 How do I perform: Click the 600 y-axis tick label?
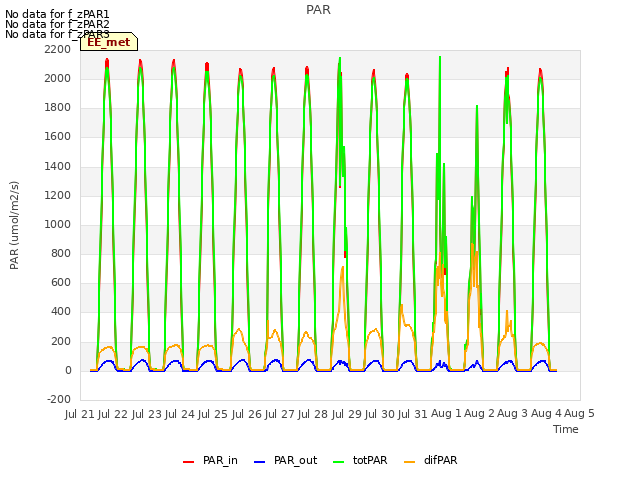61,283
